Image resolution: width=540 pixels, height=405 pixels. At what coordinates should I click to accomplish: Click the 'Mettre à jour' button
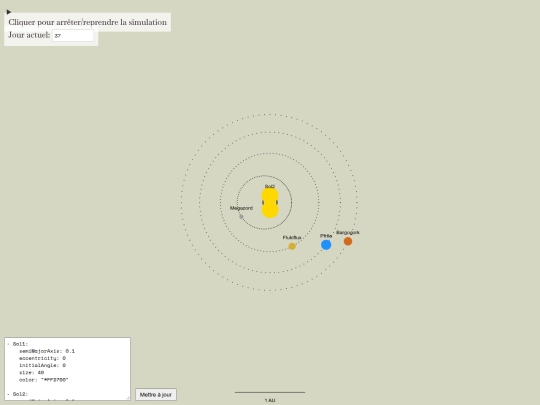click(156, 395)
